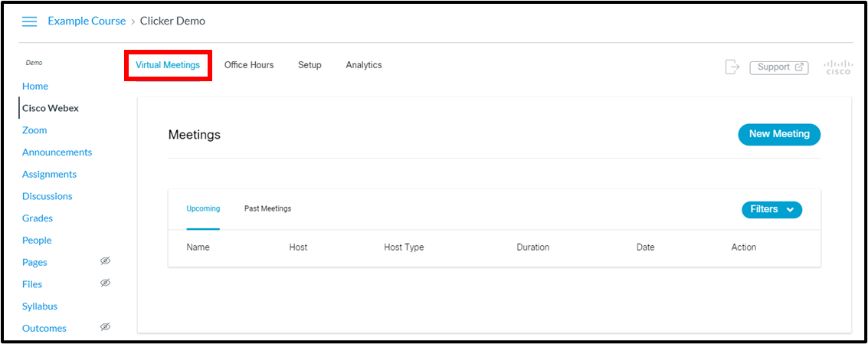The width and height of the screenshot is (868, 344).
Task: Click the sign-out arrow icon
Action: [732, 67]
